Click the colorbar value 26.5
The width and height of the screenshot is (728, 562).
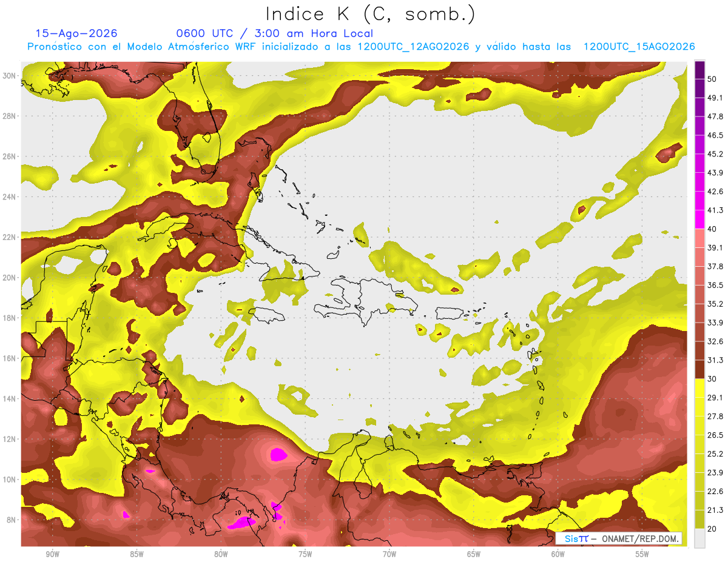tap(715, 435)
